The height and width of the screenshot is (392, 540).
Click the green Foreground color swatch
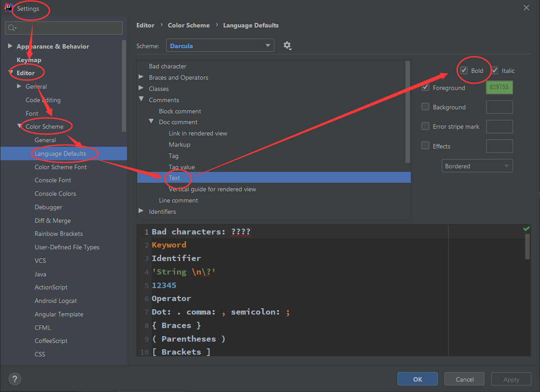pos(499,88)
